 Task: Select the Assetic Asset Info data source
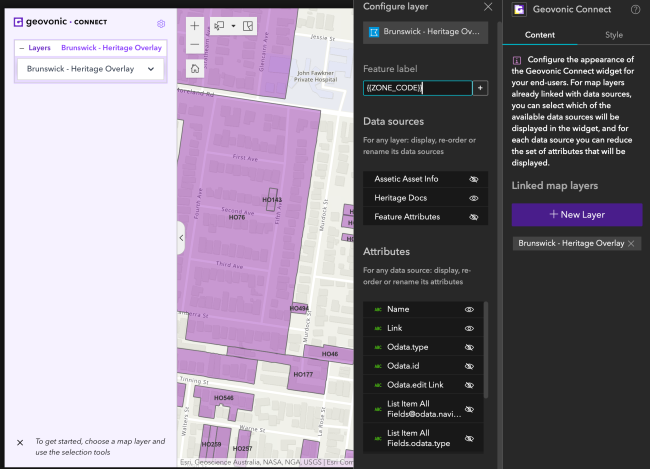425,179
